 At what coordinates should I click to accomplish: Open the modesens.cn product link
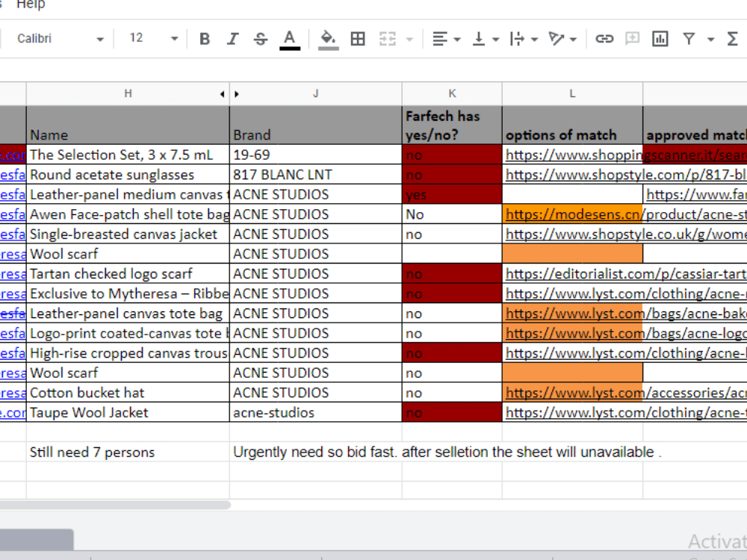click(626, 214)
